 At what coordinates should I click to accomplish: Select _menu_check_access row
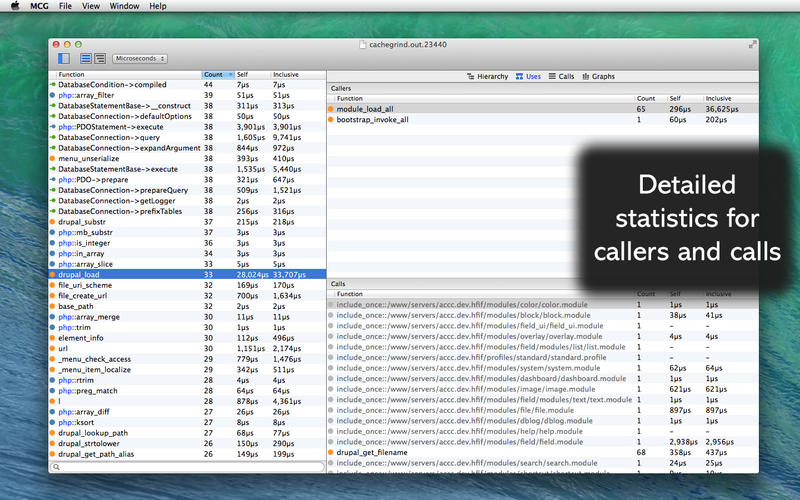[187, 359]
